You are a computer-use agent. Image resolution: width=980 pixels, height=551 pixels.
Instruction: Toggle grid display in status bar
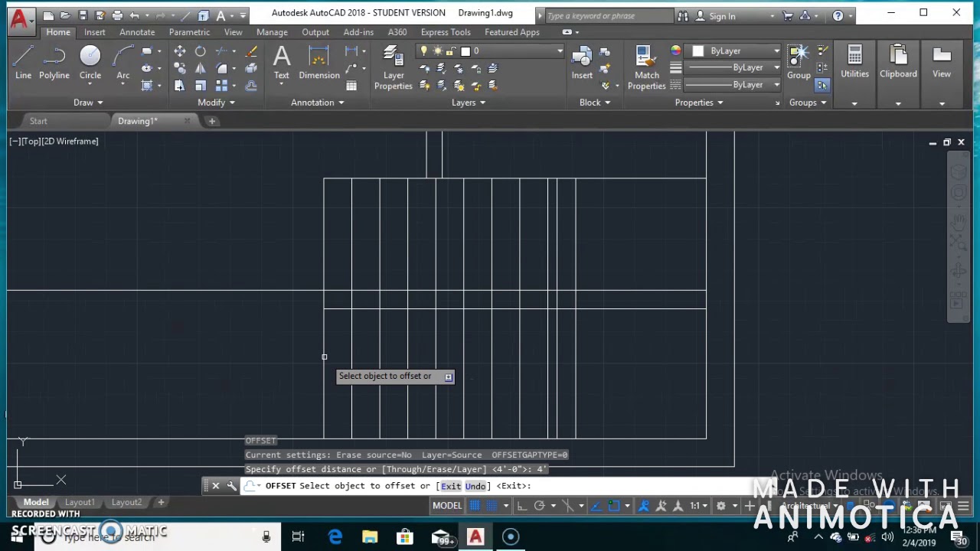475,506
